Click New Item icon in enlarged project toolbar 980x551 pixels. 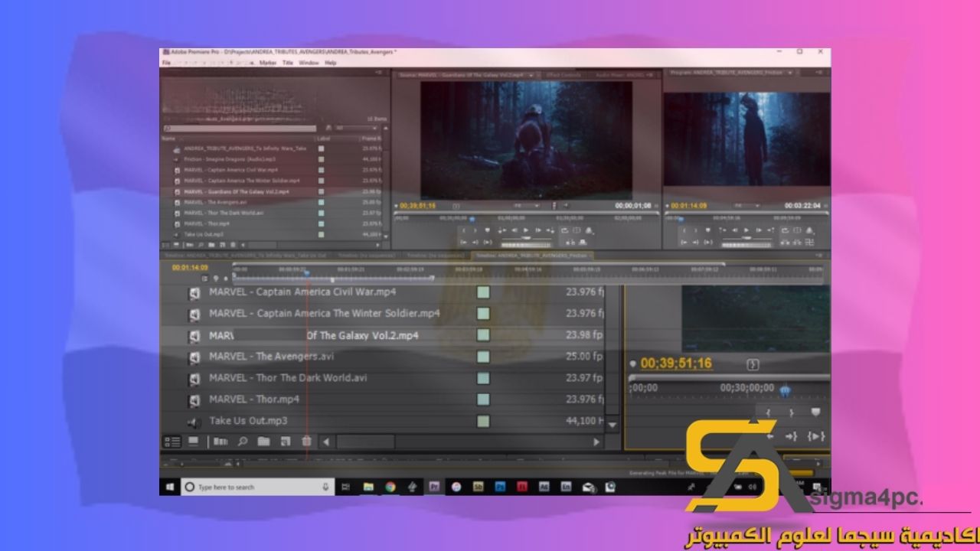[285, 442]
